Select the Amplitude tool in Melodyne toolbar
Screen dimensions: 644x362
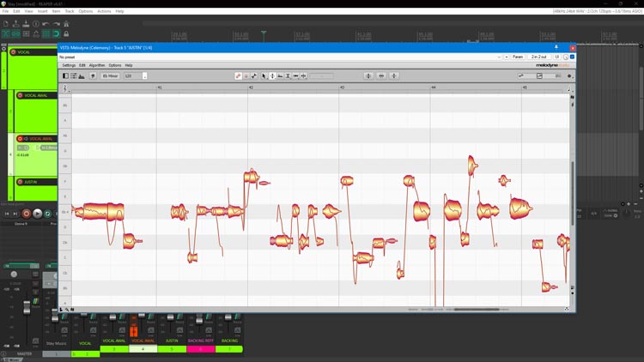click(x=288, y=76)
